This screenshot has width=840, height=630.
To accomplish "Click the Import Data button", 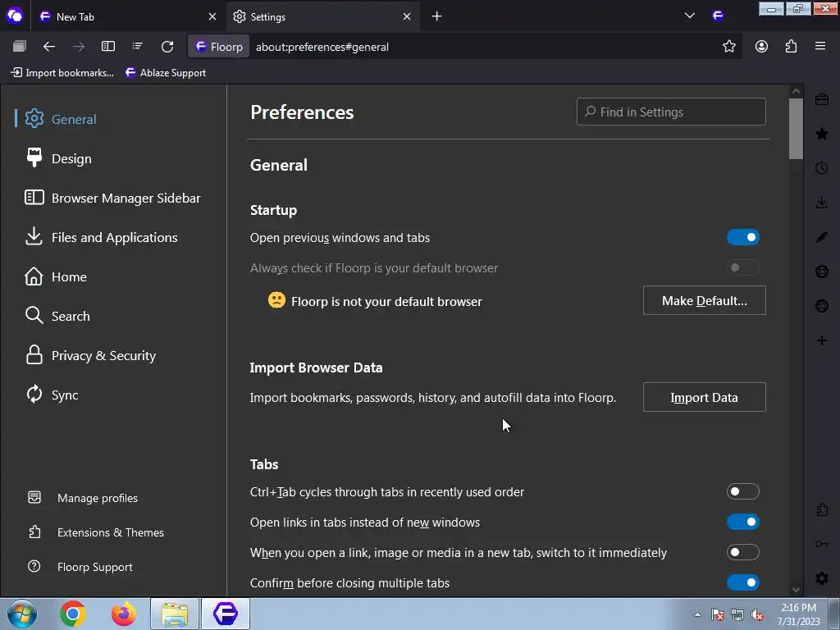I will pos(704,398).
